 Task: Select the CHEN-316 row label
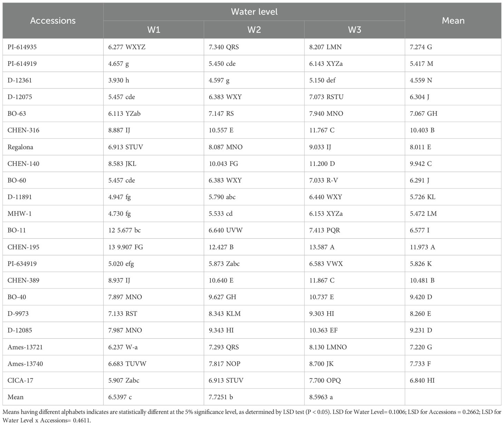coord(23,130)
